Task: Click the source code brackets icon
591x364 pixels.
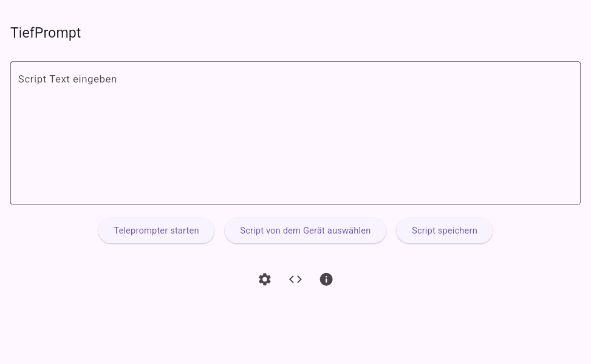Action: pyautogui.click(x=295, y=279)
